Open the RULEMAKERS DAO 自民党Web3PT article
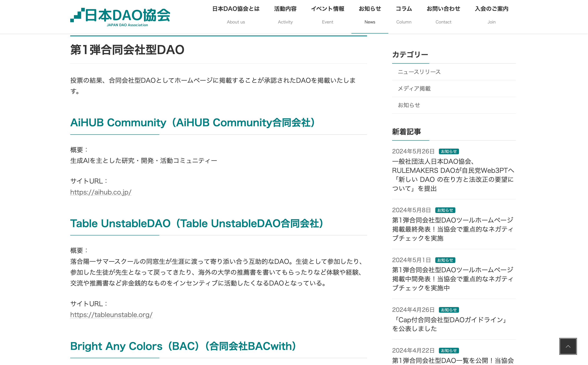588x365 pixels. (x=453, y=175)
